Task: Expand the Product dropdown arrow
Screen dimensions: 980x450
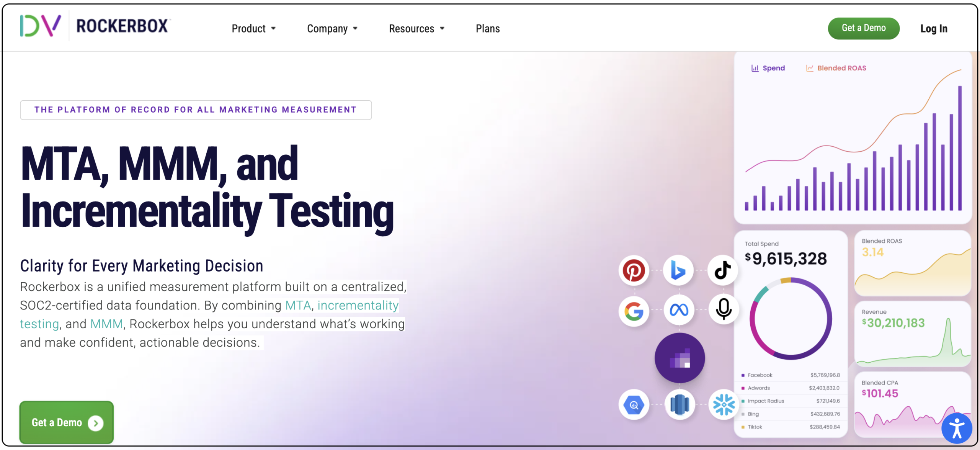Action: pyautogui.click(x=273, y=28)
